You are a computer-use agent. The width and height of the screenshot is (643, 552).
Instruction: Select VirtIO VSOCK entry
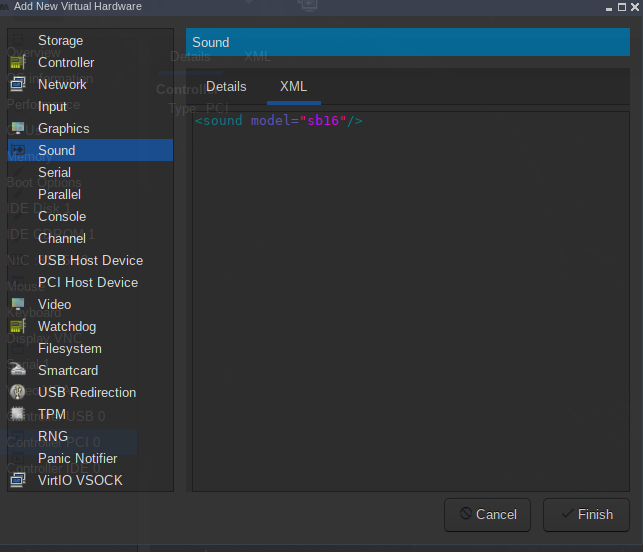coord(90,480)
